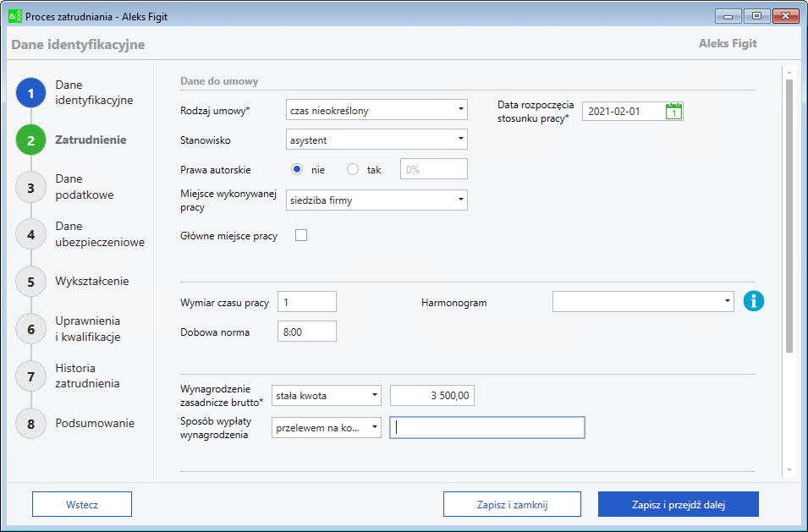Open step 7 circle for Historia zatrudnienia

point(30,376)
